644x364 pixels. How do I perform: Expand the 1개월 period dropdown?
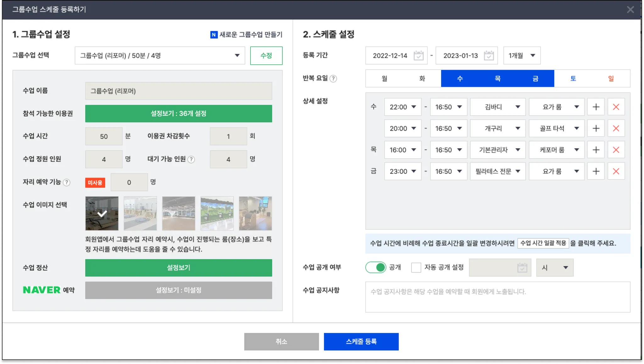[x=522, y=56]
